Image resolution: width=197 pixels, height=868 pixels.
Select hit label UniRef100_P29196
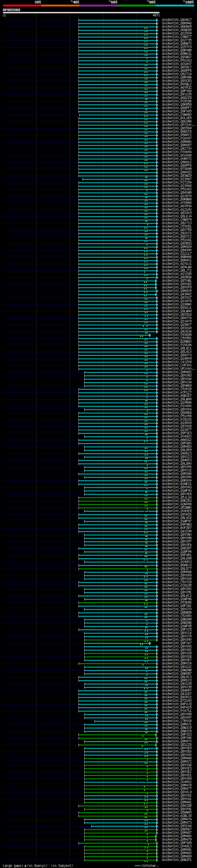click(176, 101)
